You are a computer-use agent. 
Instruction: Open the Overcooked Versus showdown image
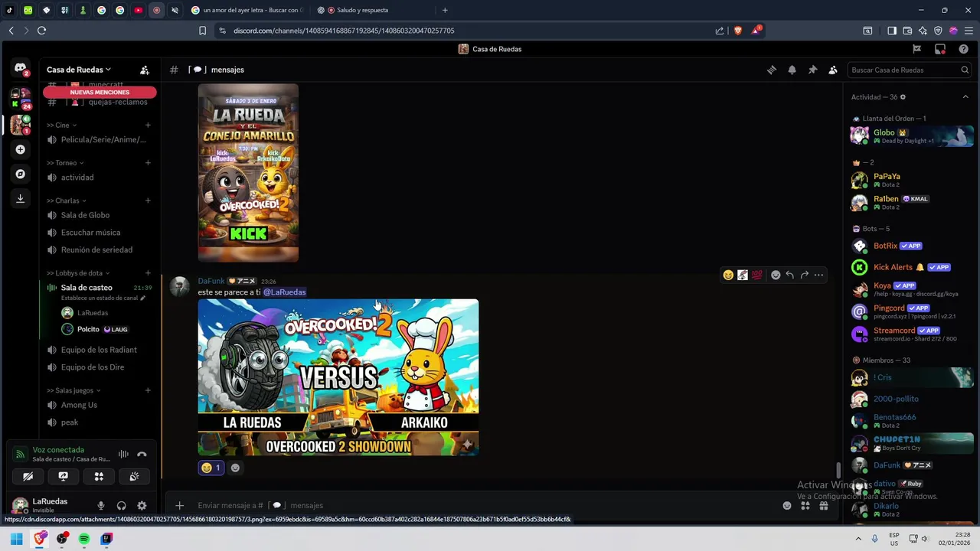tap(338, 377)
